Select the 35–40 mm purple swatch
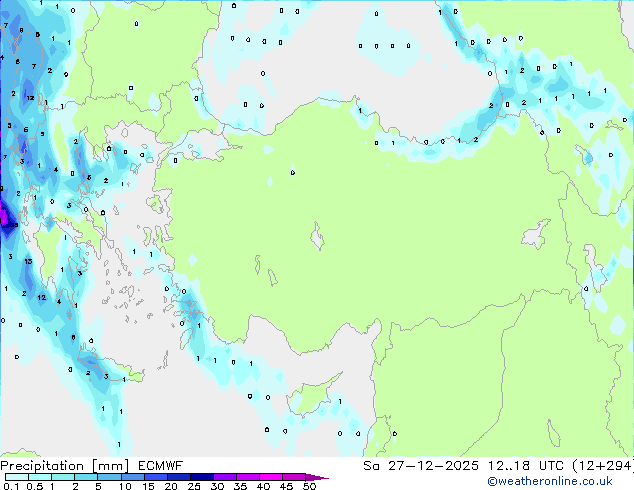 tap(247, 477)
